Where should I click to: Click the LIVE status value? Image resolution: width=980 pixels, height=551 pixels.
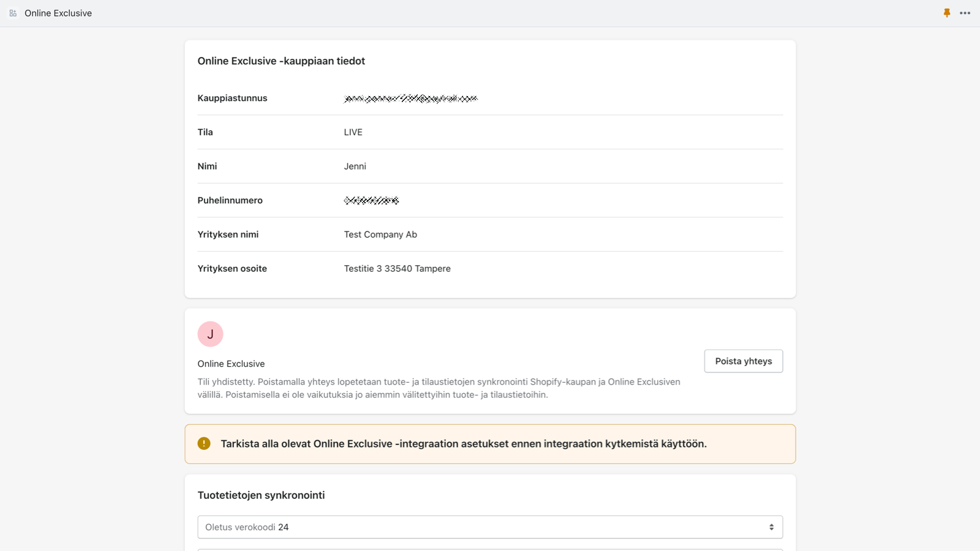pyautogui.click(x=353, y=132)
